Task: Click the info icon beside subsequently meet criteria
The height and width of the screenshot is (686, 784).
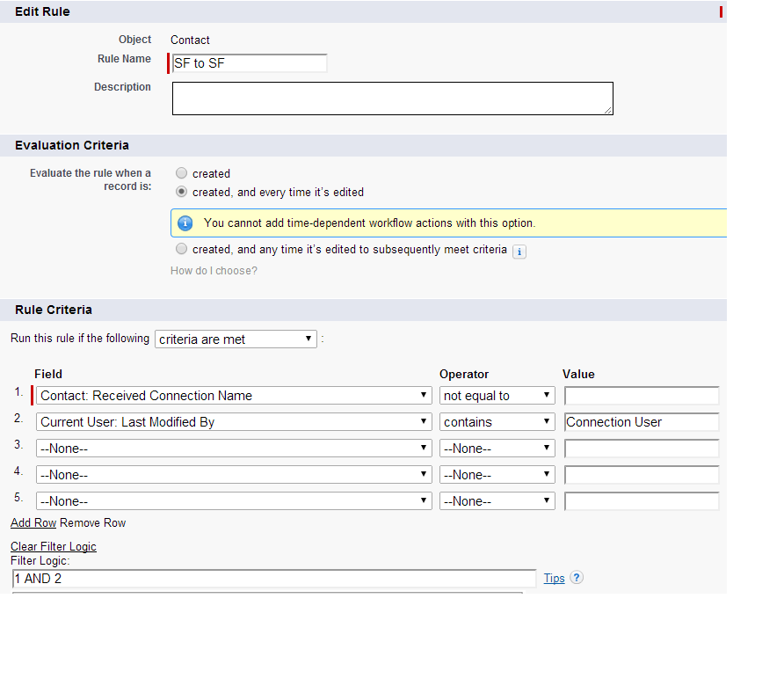Action: point(519,252)
